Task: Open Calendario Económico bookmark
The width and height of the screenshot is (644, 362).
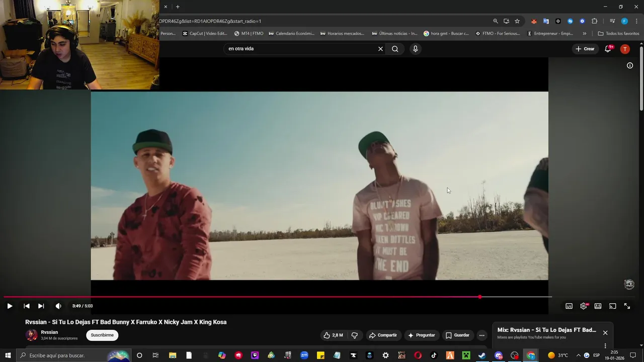Action: [291, 34]
